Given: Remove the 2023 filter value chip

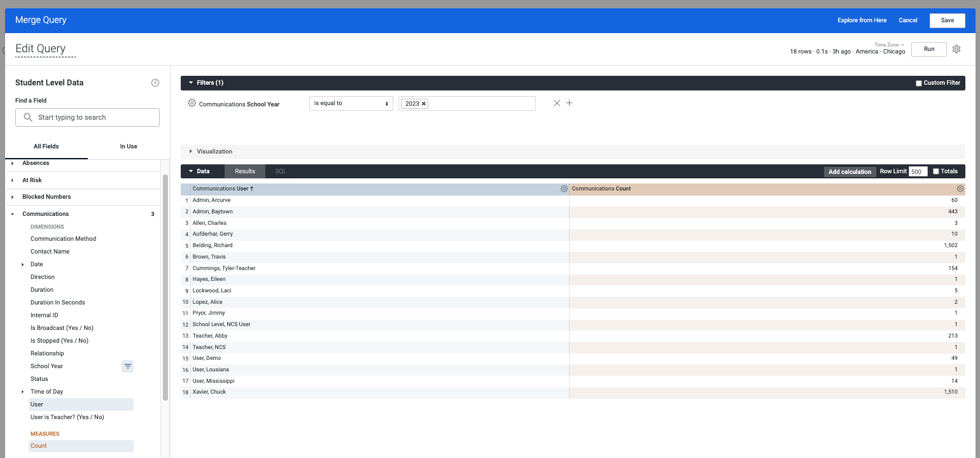Looking at the screenshot, I should click(x=424, y=104).
